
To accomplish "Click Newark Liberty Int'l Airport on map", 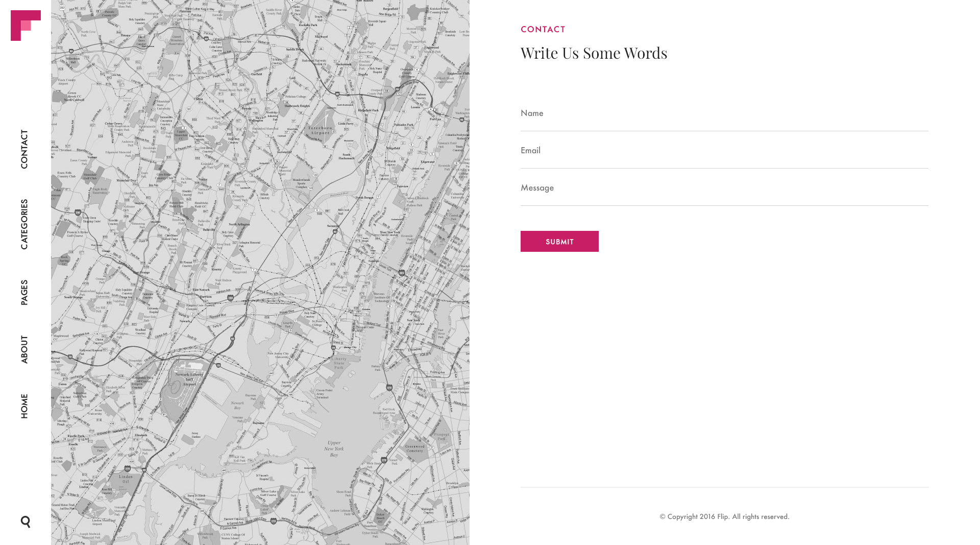I will tap(189, 378).
